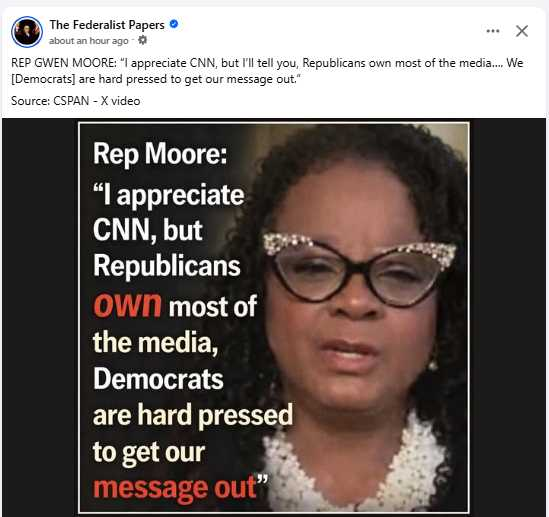This screenshot has height=517, width=549.
Task: Open the three-dot post options menu
Action: point(493,31)
